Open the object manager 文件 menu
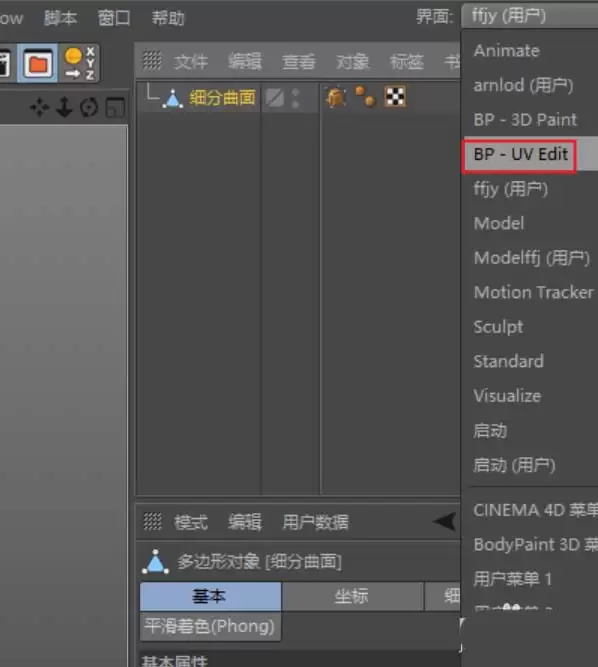Image resolution: width=598 pixels, height=667 pixels. click(x=191, y=62)
